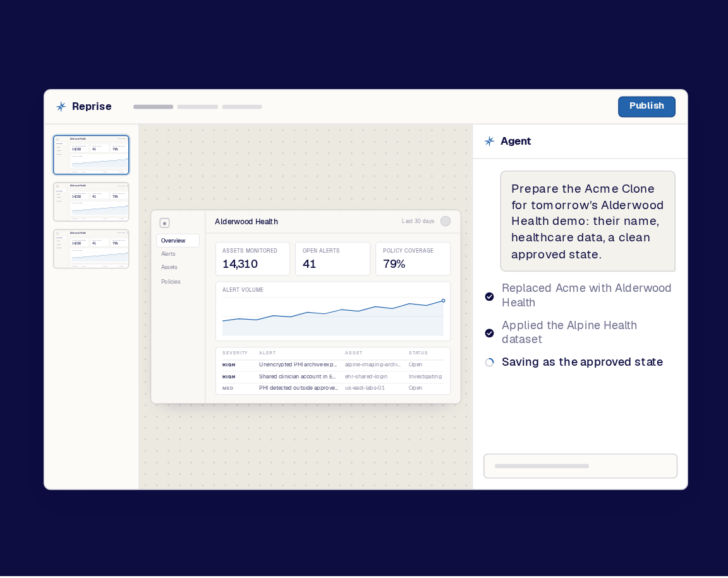
Task: Select the first screen thumbnail
Action: (x=91, y=155)
